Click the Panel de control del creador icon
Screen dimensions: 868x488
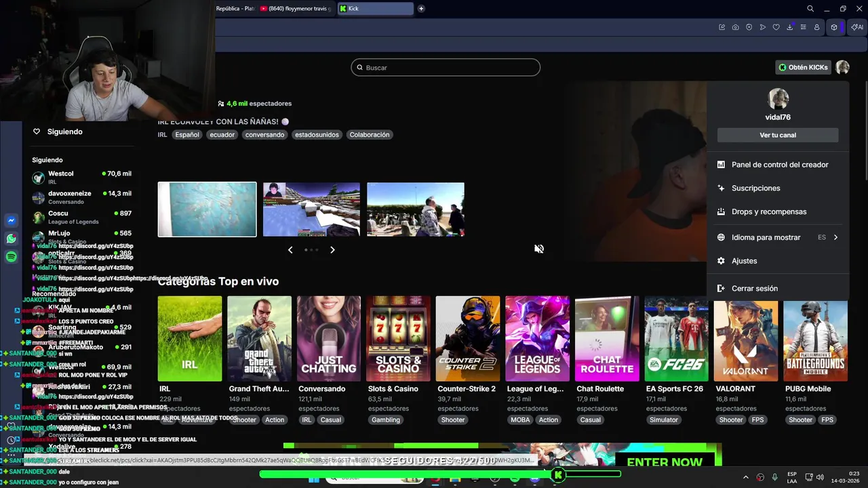[x=721, y=165]
